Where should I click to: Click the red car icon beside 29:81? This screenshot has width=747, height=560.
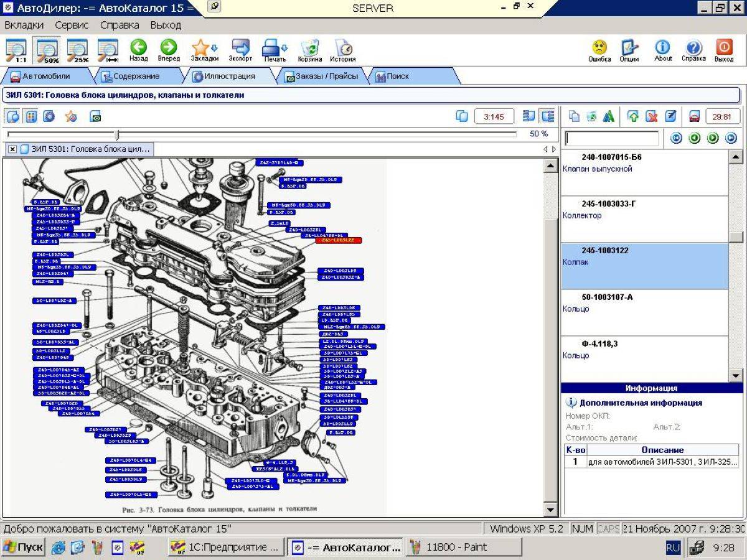tap(695, 116)
